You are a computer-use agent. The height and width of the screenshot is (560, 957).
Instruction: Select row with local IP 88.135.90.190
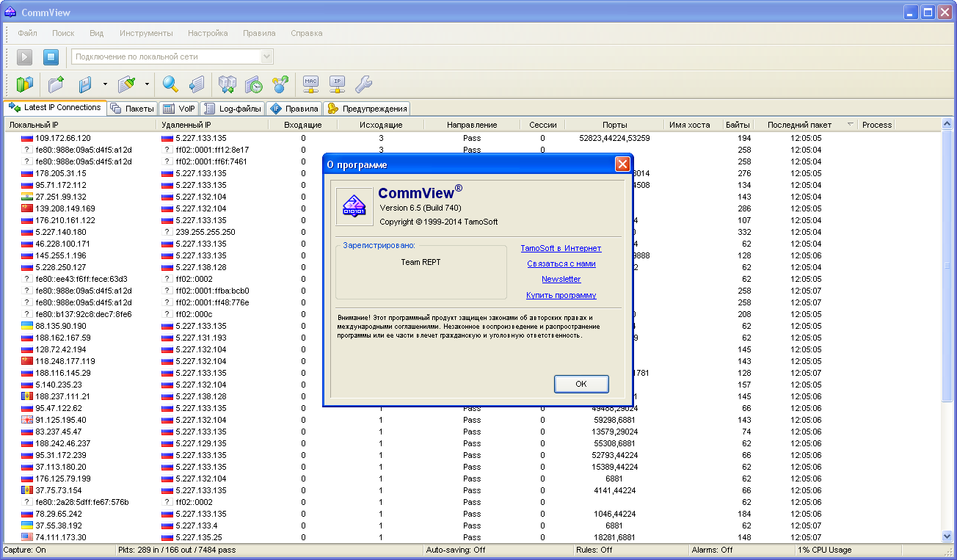point(472,326)
